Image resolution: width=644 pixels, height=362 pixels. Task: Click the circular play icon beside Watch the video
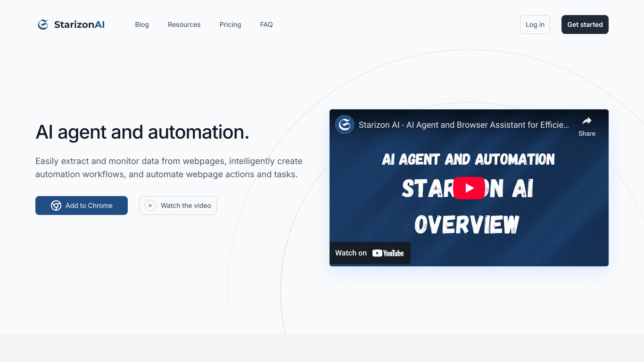150,206
